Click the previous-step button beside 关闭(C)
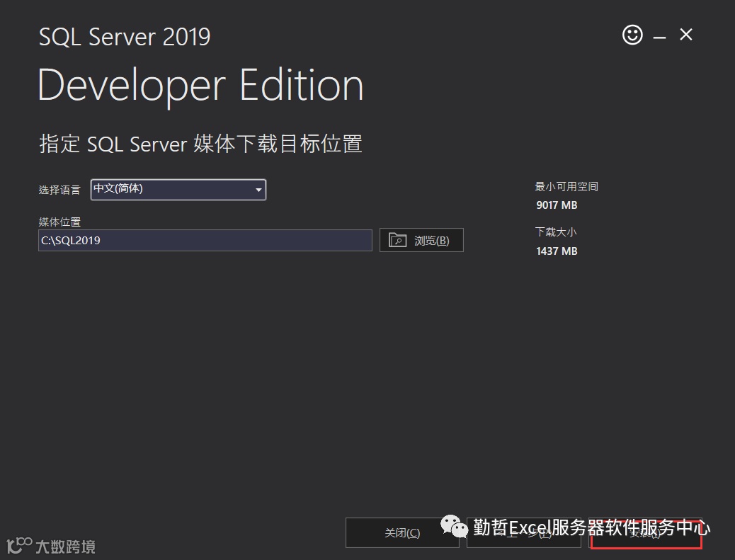735x560 pixels. (524, 533)
